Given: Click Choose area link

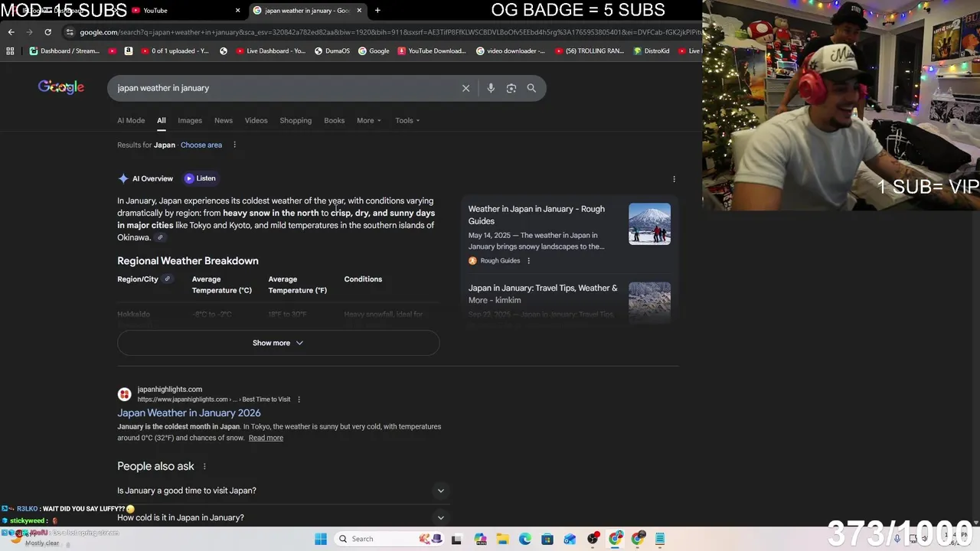Looking at the screenshot, I should (201, 145).
